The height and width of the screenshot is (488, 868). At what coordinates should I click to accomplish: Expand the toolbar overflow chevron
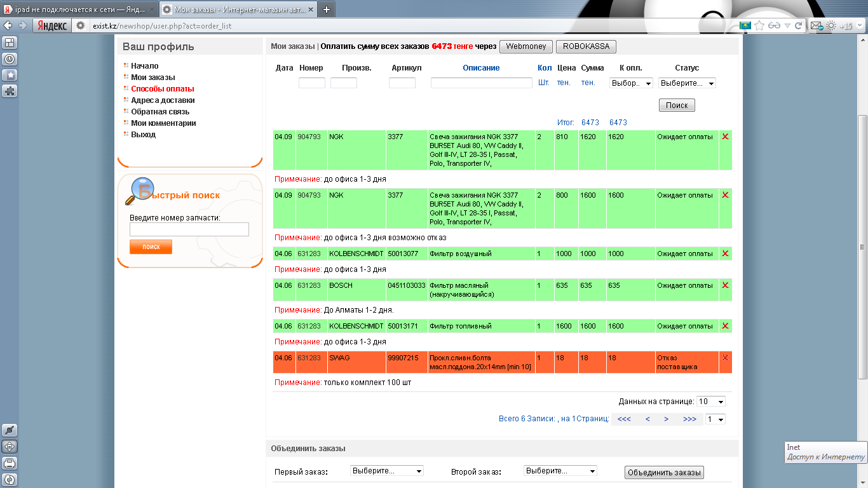[x=860, y=26]
